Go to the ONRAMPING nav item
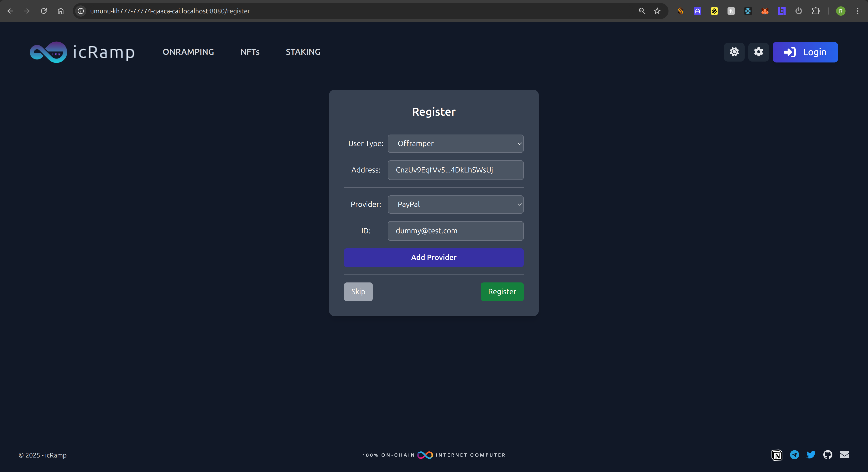 [x=188, y=52]
